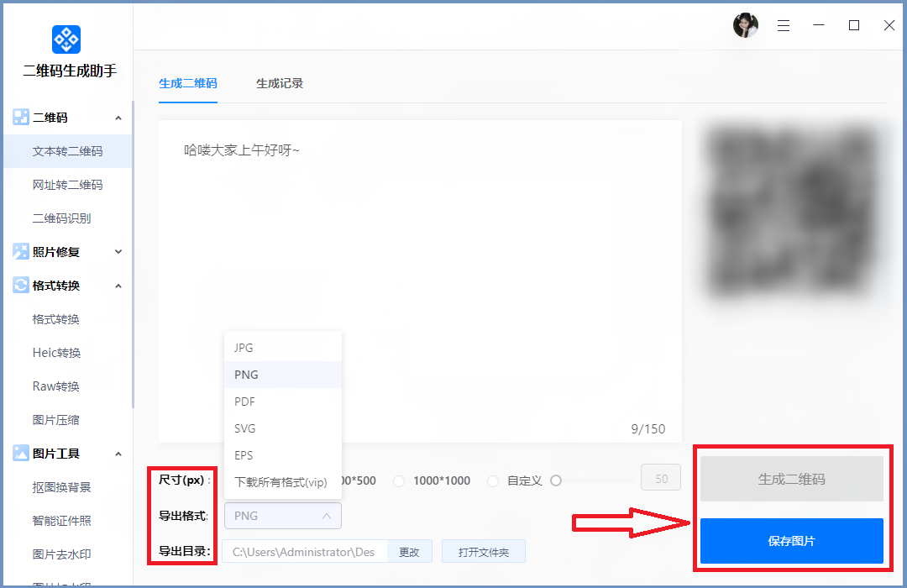
Task: Select SVG from the format list
Action: pyautogui.click(x=245, y=428)
